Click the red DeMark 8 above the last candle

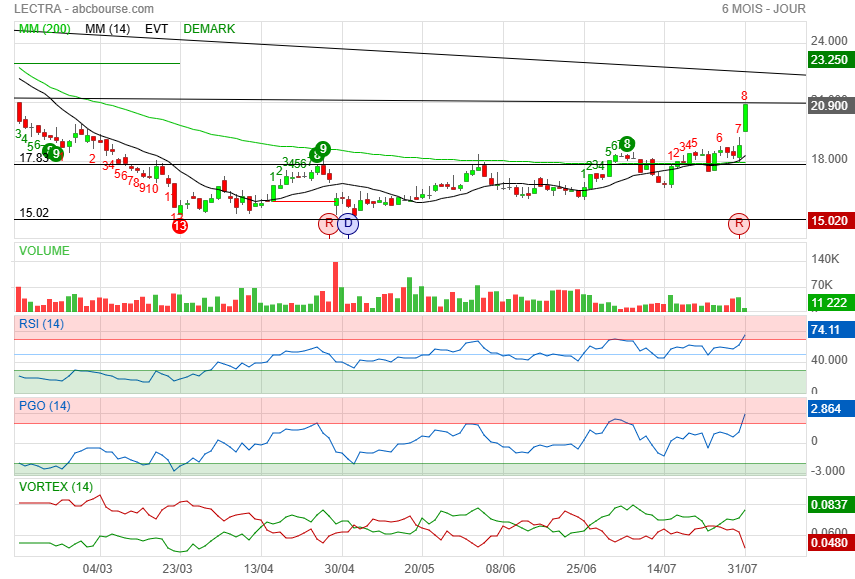point(744,96)
